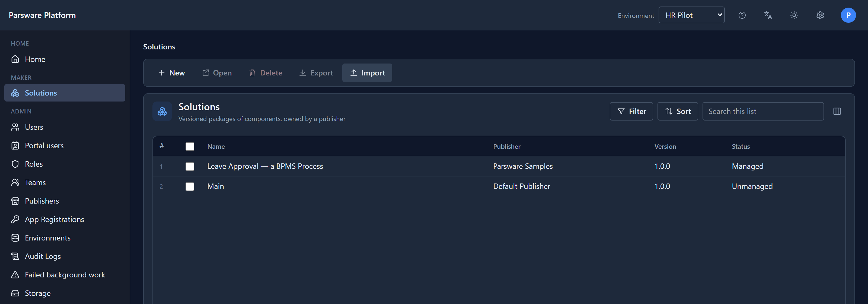The image size is (868, 304).
Task: Click the Users icon in sidebar
Action: [15, 127]
